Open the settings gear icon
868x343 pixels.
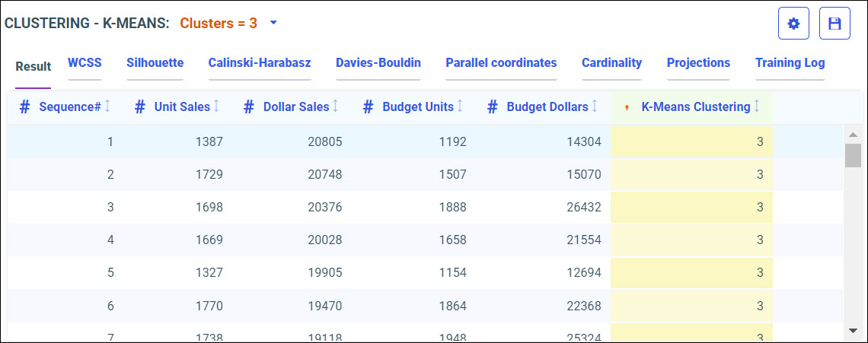[793, 24]
